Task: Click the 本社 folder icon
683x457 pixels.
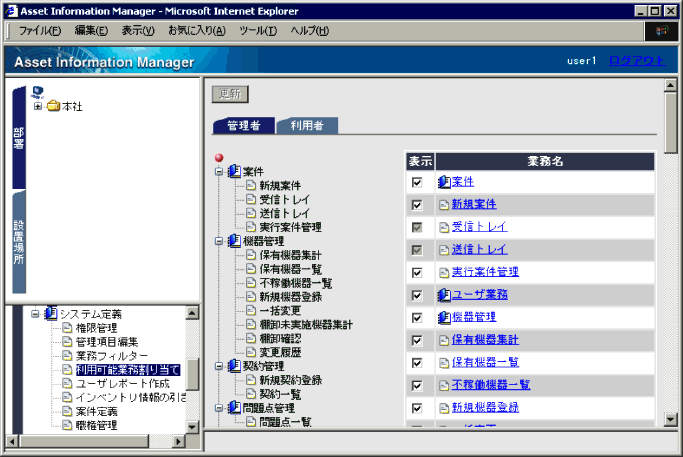Action: (54, 106)
